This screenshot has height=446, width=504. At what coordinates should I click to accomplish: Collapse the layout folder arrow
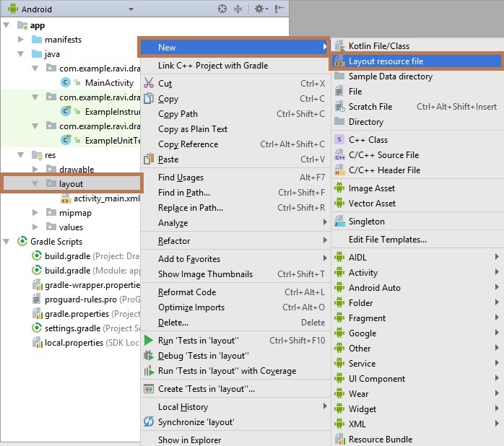(x=35, y=184)
